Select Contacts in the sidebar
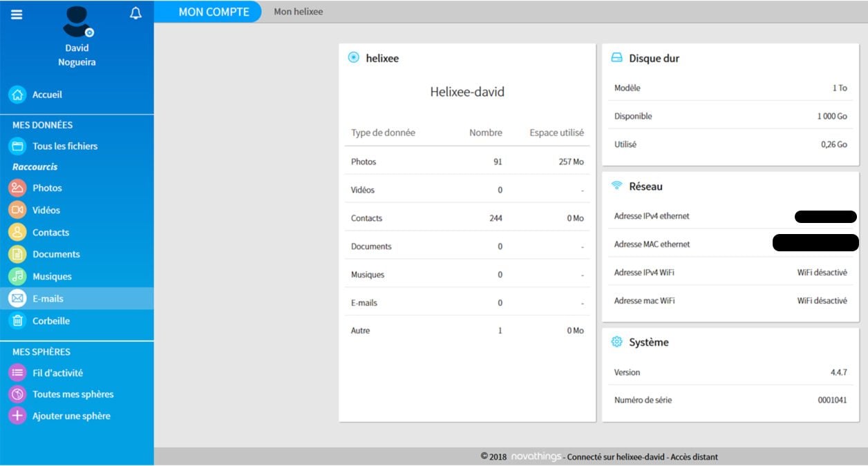 [50, 233]
